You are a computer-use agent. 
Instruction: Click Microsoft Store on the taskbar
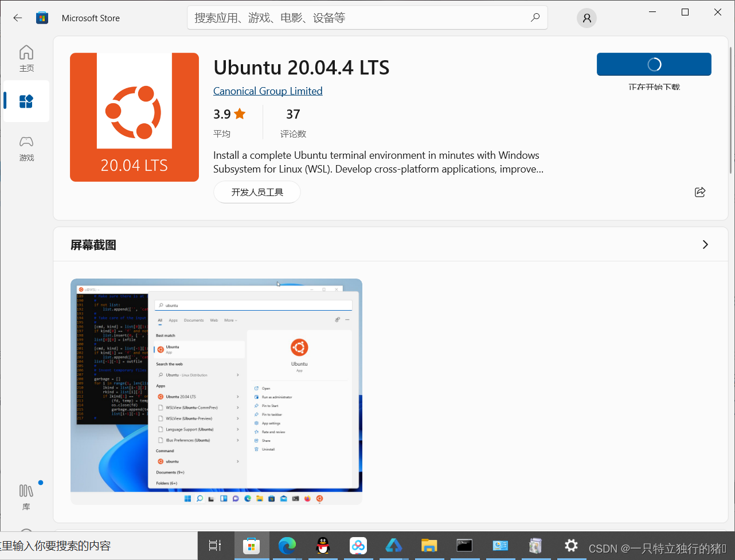[x=251, y=546]
